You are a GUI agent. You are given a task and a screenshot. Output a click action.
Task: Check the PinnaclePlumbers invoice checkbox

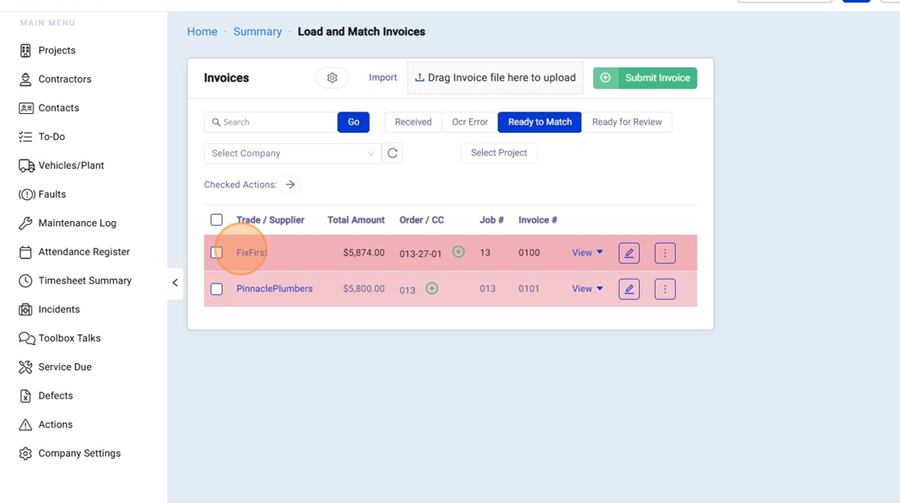coord(216,289)
